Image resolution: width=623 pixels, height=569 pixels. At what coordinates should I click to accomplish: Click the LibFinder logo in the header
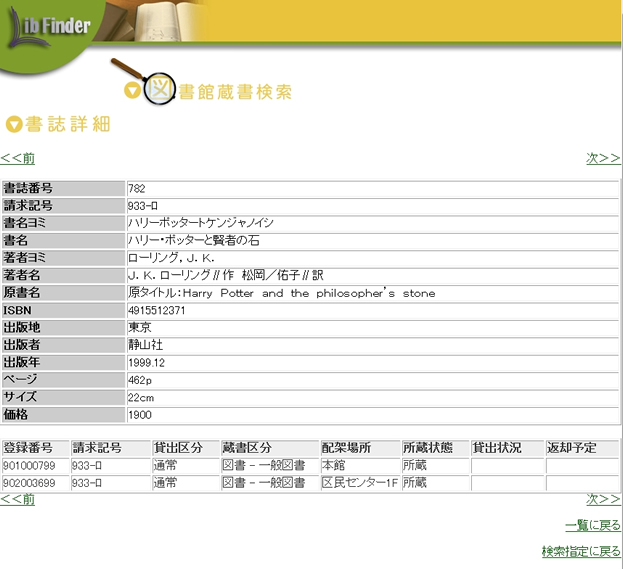(52, 23)
